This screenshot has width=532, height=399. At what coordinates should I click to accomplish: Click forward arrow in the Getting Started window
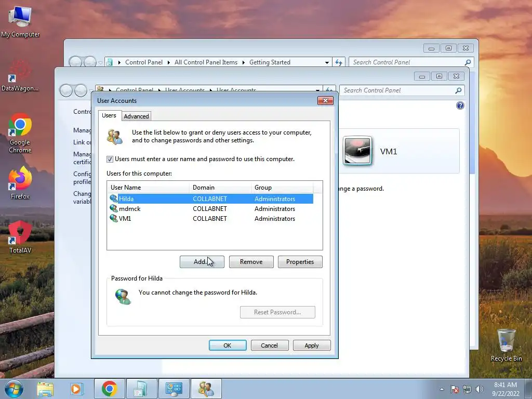pyautogui.click(x=90, y=62)
